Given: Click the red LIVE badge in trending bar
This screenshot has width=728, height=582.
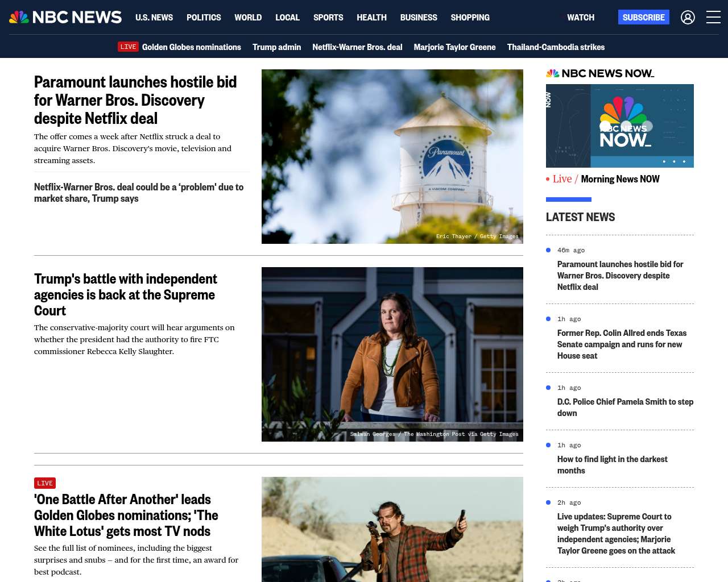Looking at the screenshot, I should [x=128, y=47].
